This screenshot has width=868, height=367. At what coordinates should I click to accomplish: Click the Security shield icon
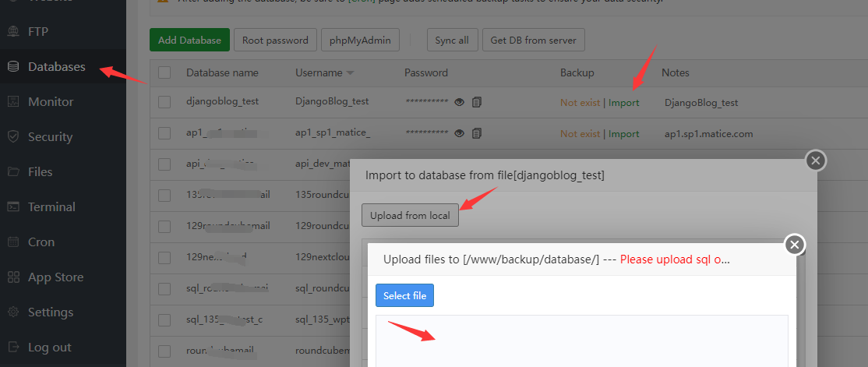coord(13,137)
